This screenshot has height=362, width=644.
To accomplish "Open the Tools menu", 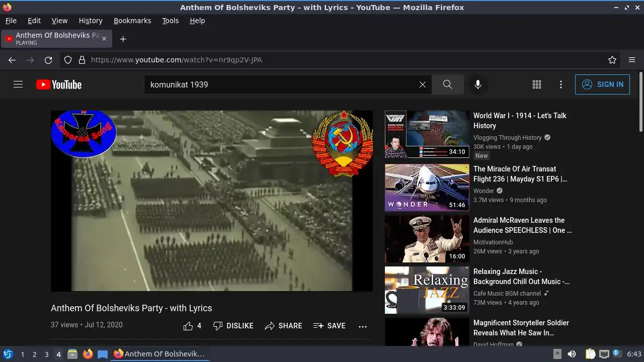I will (x=171, y=21).
